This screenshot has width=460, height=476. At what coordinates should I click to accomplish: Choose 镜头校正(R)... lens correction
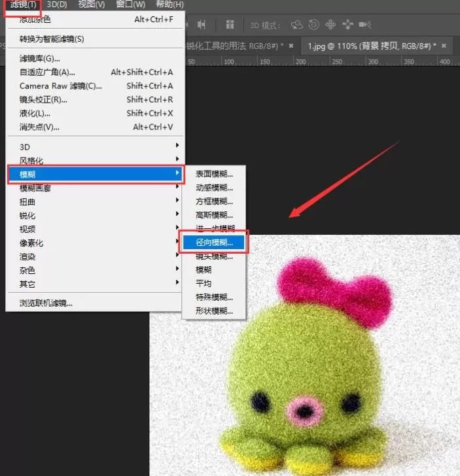95,99
